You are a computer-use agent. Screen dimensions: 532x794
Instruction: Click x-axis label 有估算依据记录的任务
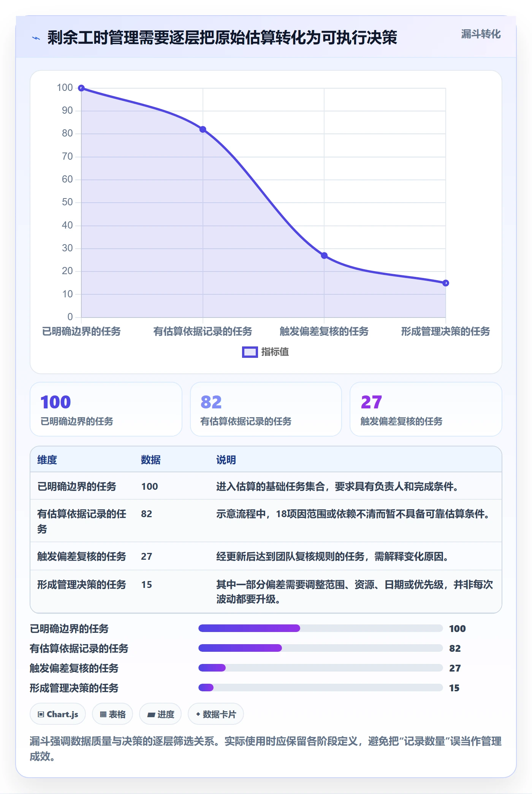coord(203,331)
